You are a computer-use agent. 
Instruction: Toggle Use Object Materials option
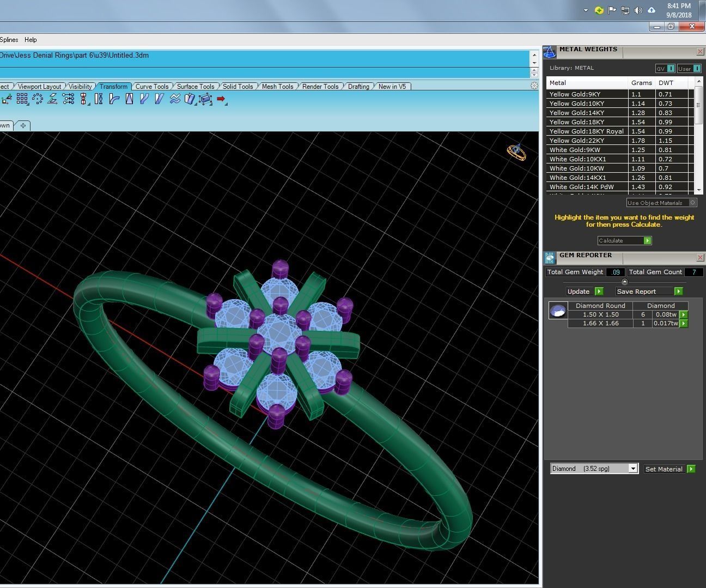click(661, 203)
